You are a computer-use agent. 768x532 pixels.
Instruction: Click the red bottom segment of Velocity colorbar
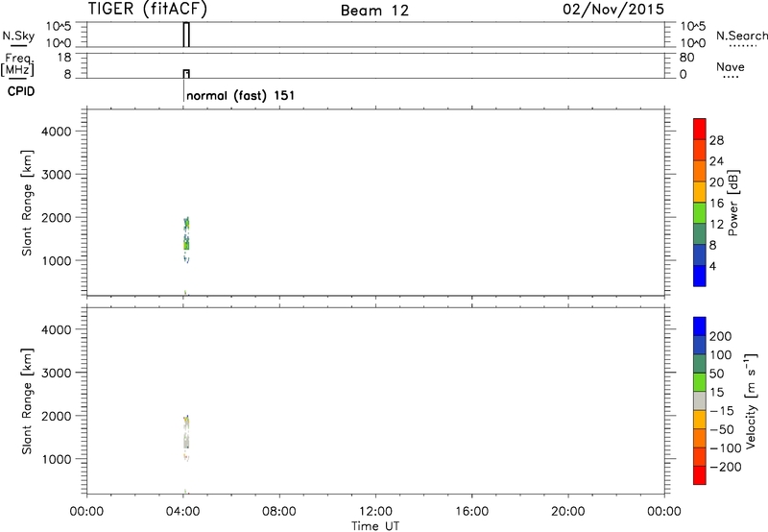pyautogui.click(x=700, y=475)
